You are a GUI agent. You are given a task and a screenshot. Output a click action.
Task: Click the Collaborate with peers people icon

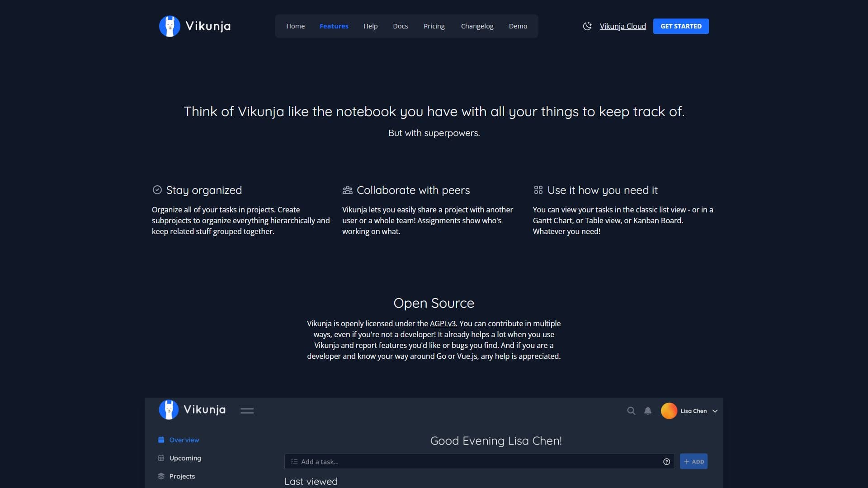point(347,190)
